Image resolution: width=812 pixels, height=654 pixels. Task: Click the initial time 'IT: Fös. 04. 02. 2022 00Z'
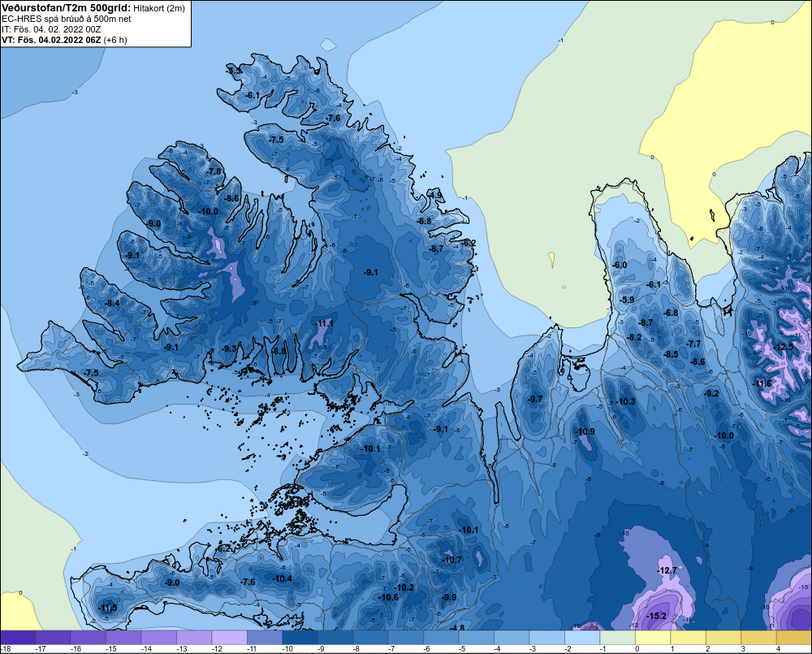click(x=51, y=29)
